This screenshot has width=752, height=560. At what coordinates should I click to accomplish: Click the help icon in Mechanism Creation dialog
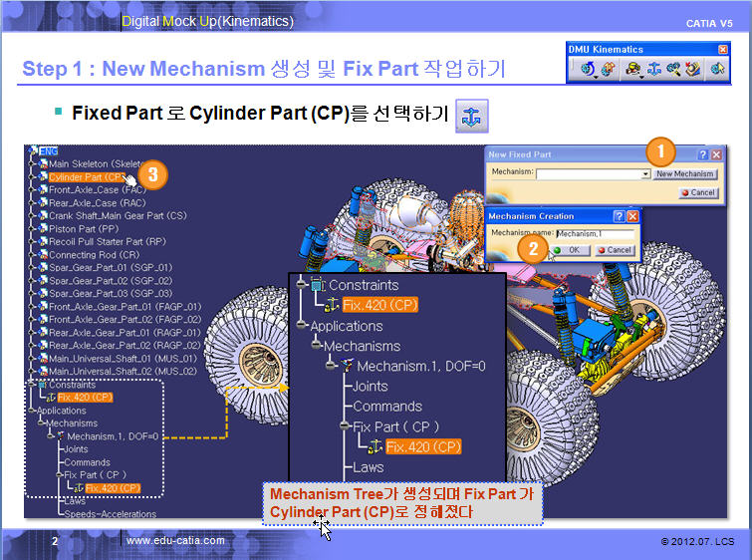[618, 215]
